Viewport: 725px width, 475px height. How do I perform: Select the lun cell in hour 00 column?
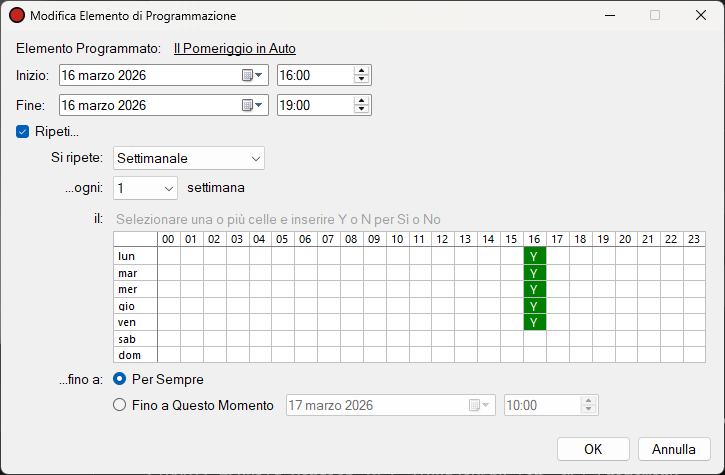click(x=169, y=256)
